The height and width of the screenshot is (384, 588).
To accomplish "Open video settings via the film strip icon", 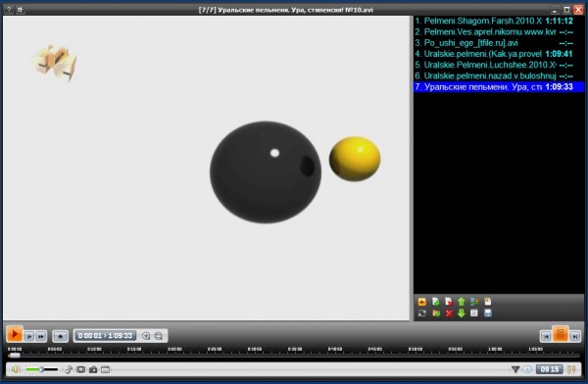I will point(80,369).
